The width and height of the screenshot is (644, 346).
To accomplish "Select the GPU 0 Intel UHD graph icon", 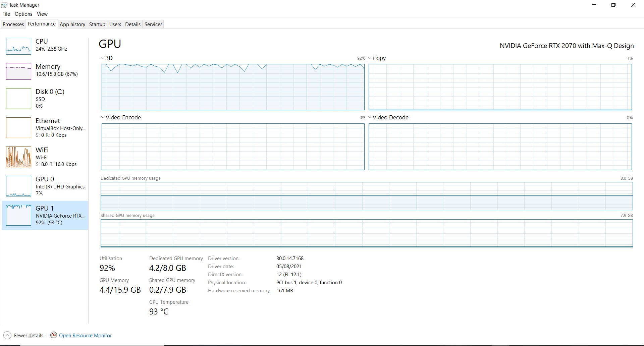I will pos(18,186).
